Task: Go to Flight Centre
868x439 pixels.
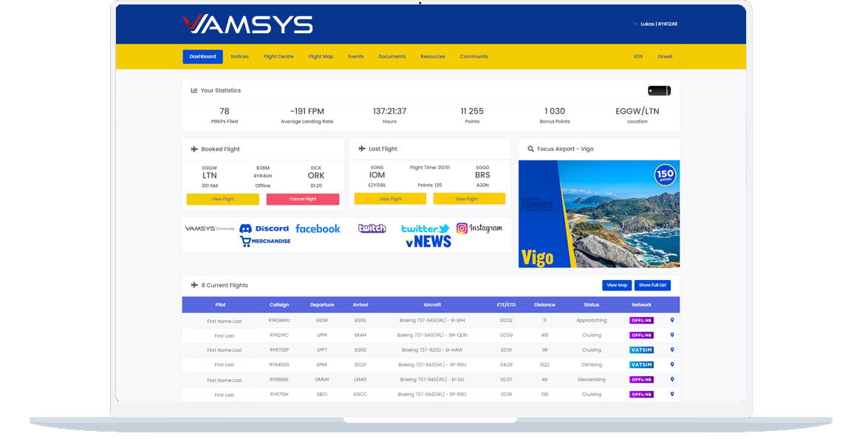Action: click(278, 56)
